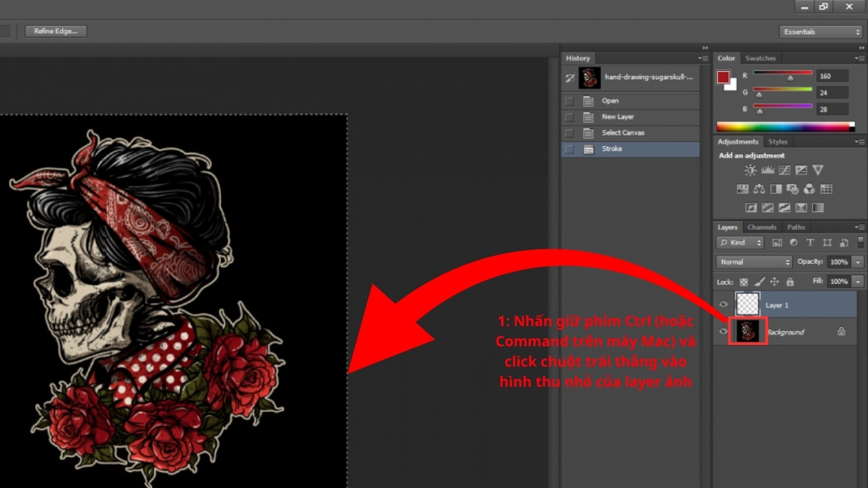
Task: Switch to the Swatches tab
Action: 760,59
